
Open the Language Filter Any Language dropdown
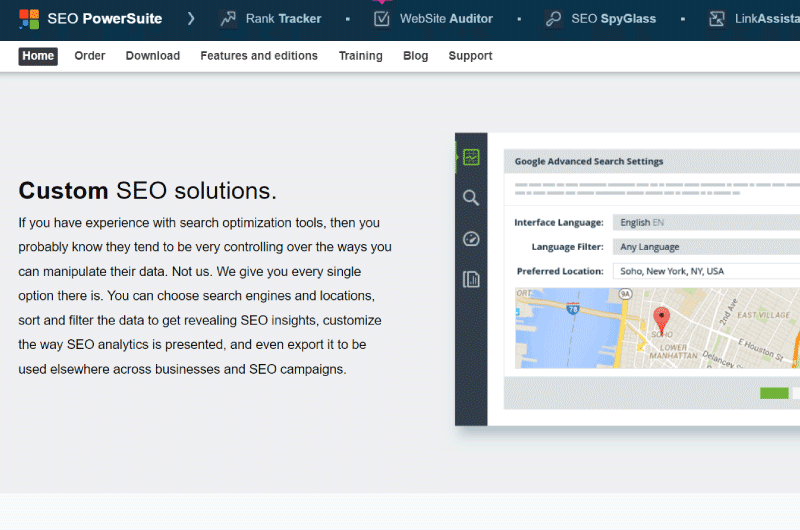pyautogui.click(x=706, y=247)
